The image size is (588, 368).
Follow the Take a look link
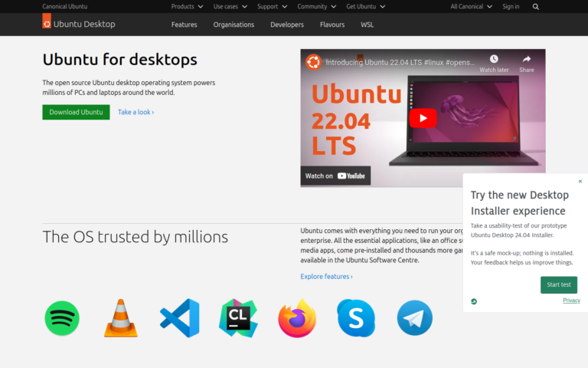coord(136,112)
